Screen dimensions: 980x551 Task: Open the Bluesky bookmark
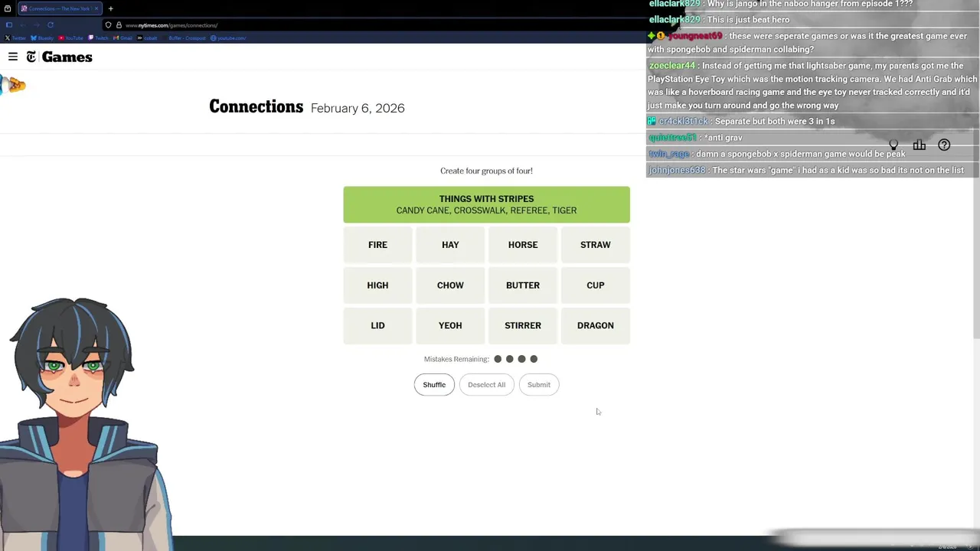(x=42, y=37)
